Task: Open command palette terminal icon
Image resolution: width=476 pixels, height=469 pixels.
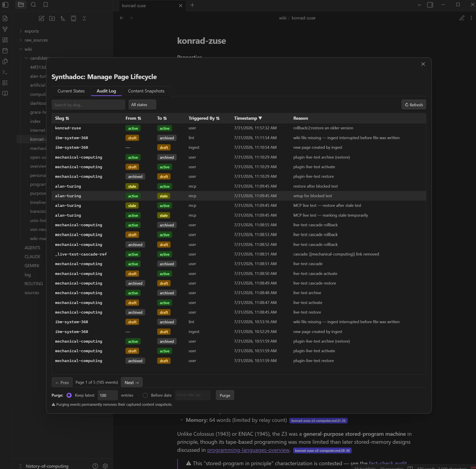Action: tap(5, 72)
